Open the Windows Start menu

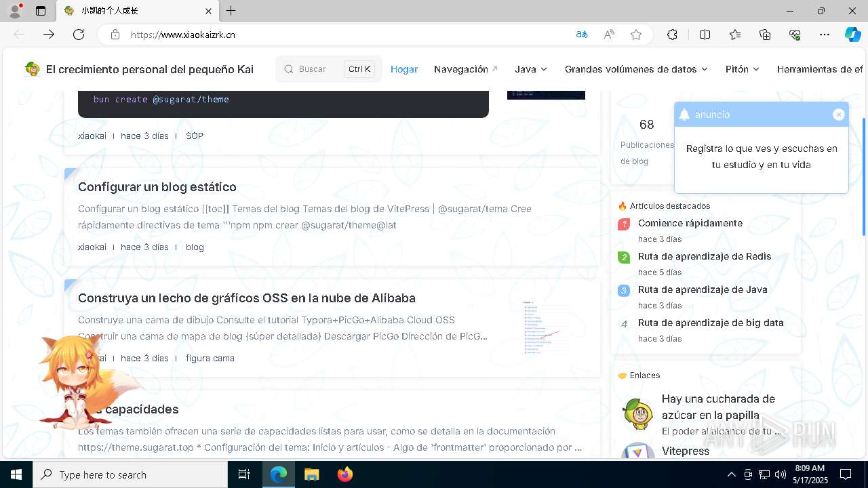[x=16, y=474]
